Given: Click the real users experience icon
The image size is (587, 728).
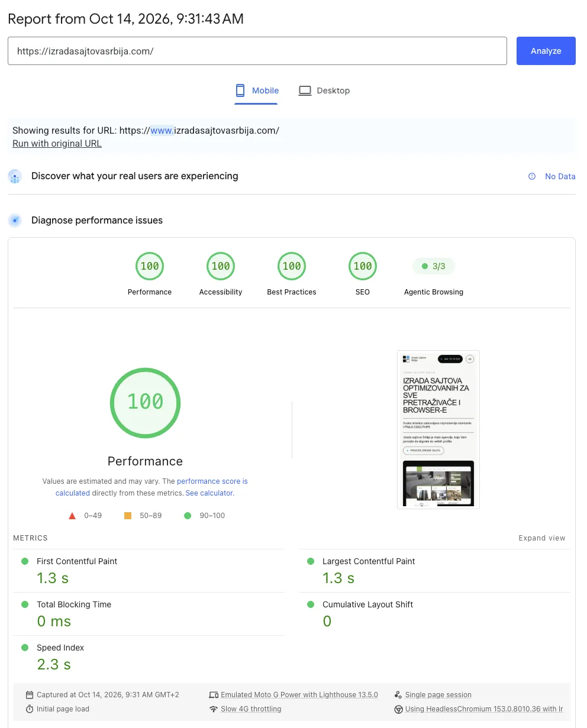Looking at the screenshot, I should point(15,176).
